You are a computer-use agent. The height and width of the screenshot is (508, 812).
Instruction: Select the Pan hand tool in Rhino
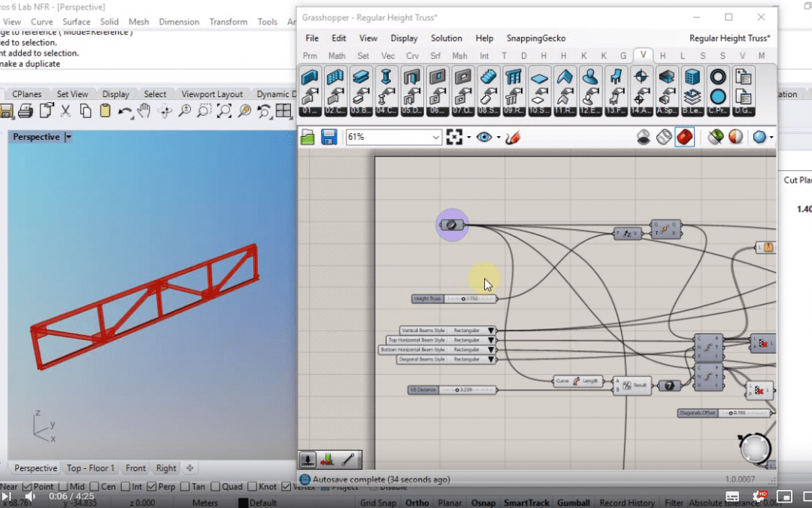[x=144, y=111]
